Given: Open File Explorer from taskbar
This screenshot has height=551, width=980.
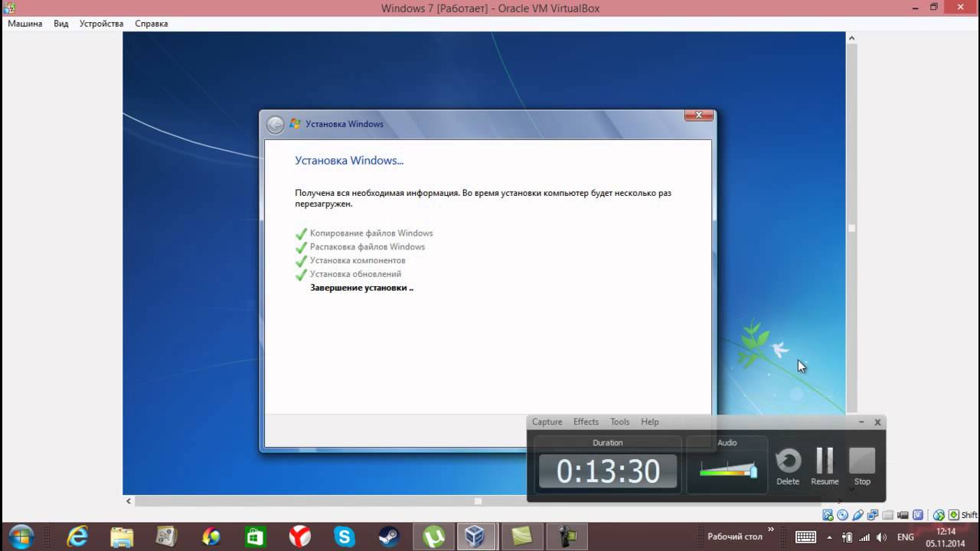Looking at the screenshot, I should pyautogui.click(x=122, y=537).
